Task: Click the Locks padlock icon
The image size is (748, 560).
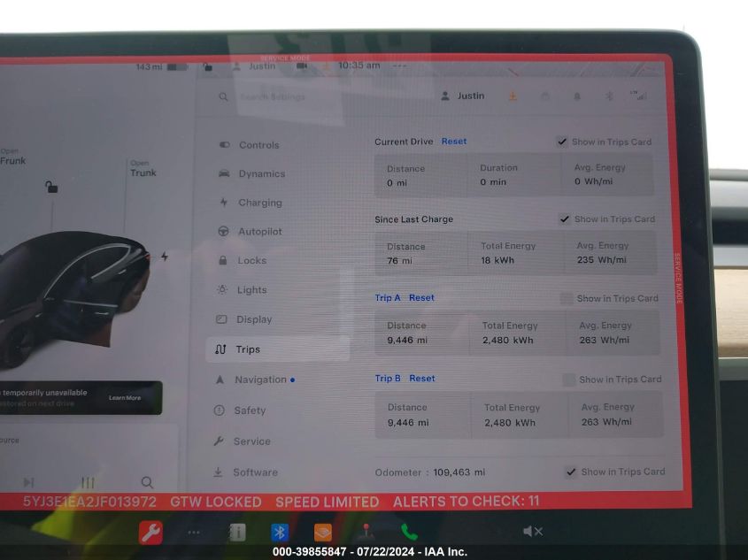Action: (224, 261)
